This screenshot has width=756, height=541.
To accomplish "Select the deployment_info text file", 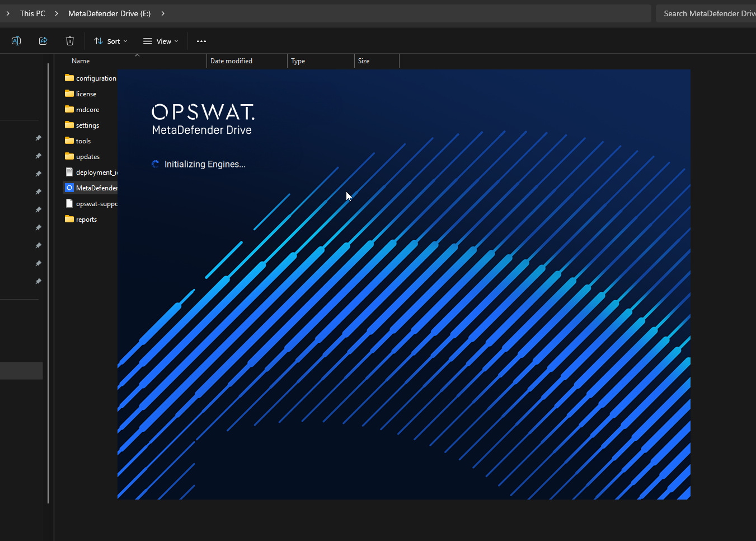I will 91,172.
